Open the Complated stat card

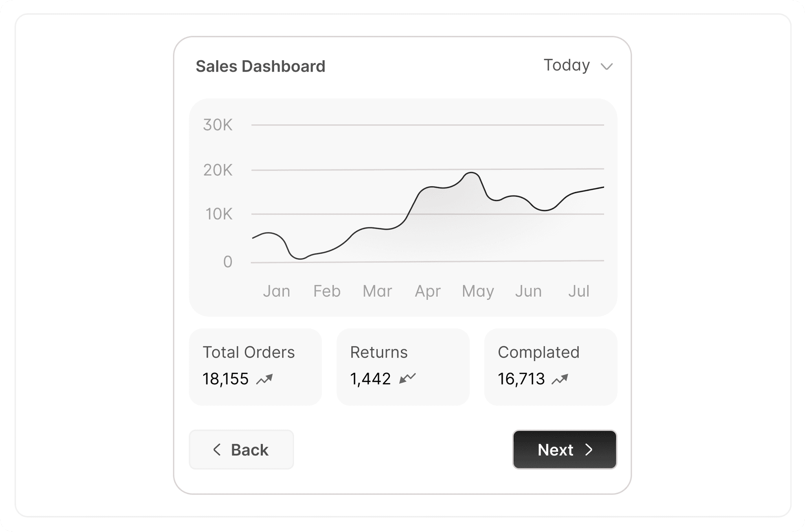pyautogui.click(x=550, y=367)
